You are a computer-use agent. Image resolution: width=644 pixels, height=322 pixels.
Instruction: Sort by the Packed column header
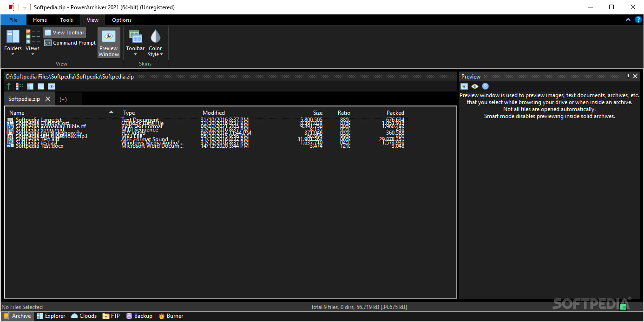pos(395,113)
